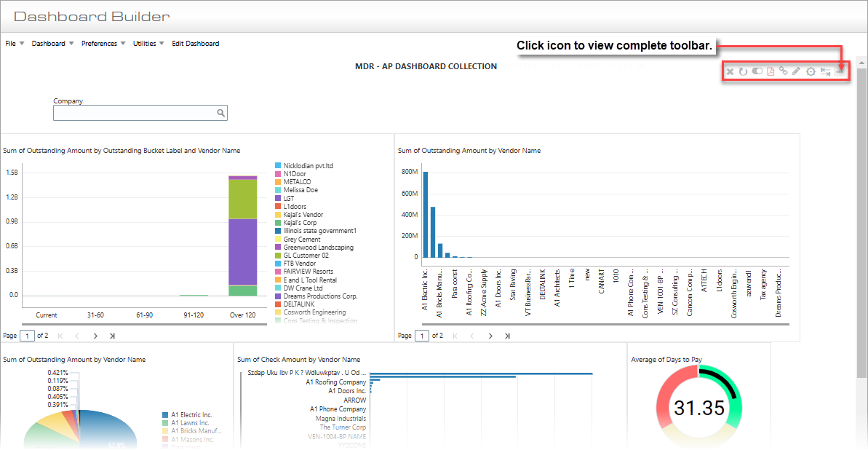This screenshot has height=450, width=868.
Task: Open the Dashboard menu
Action: click(52, 44)
